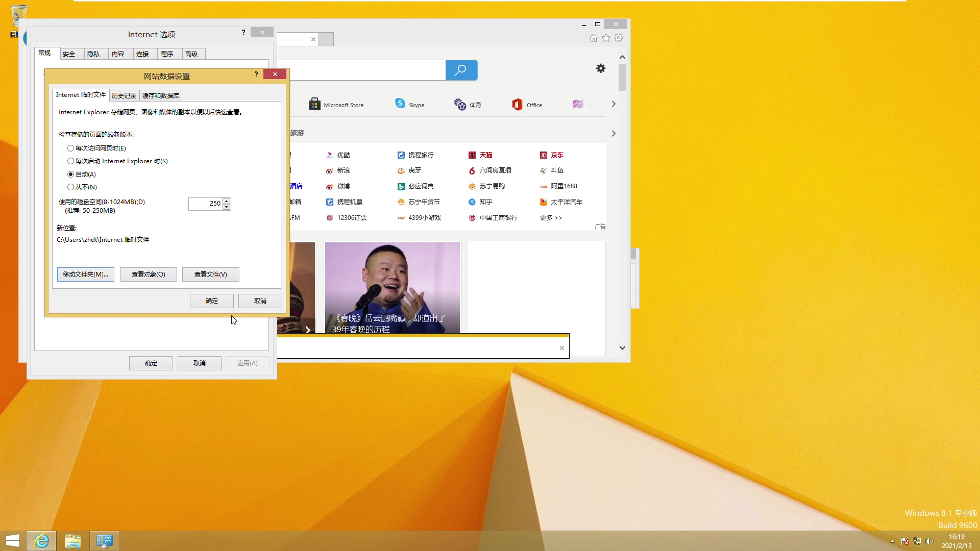Click 移动文件夹(M) button
The image size is (980, 551).
[85, 274]
